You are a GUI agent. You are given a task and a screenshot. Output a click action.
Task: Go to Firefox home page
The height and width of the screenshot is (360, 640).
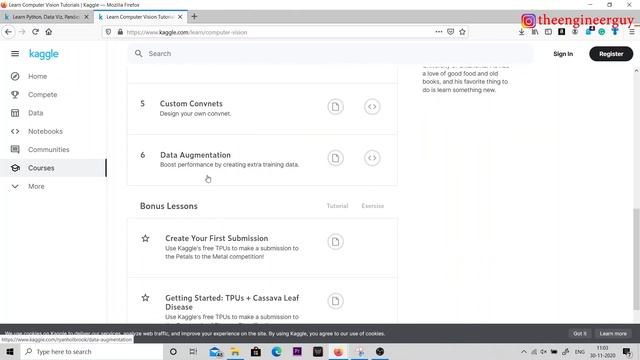(49, 32)
